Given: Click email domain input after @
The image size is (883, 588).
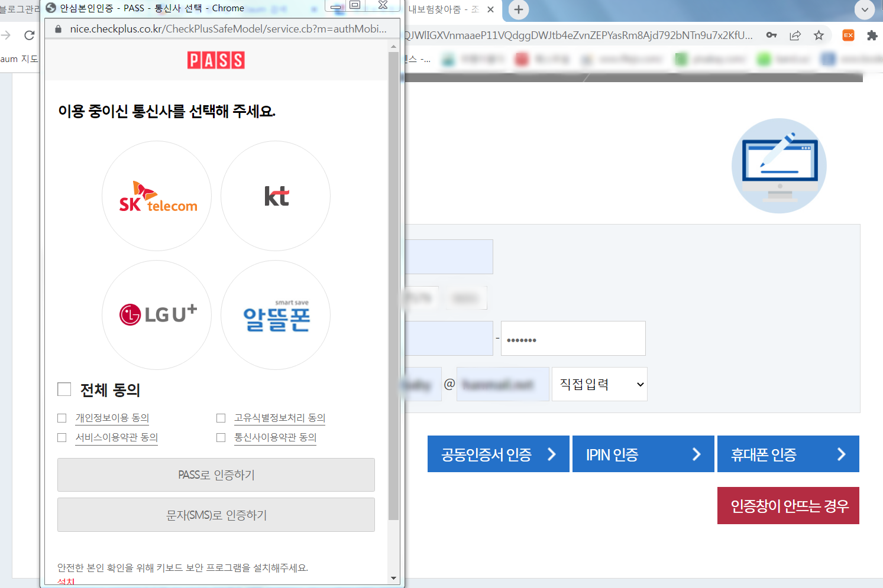Looking at the screenshot, I should pos(503,384).
